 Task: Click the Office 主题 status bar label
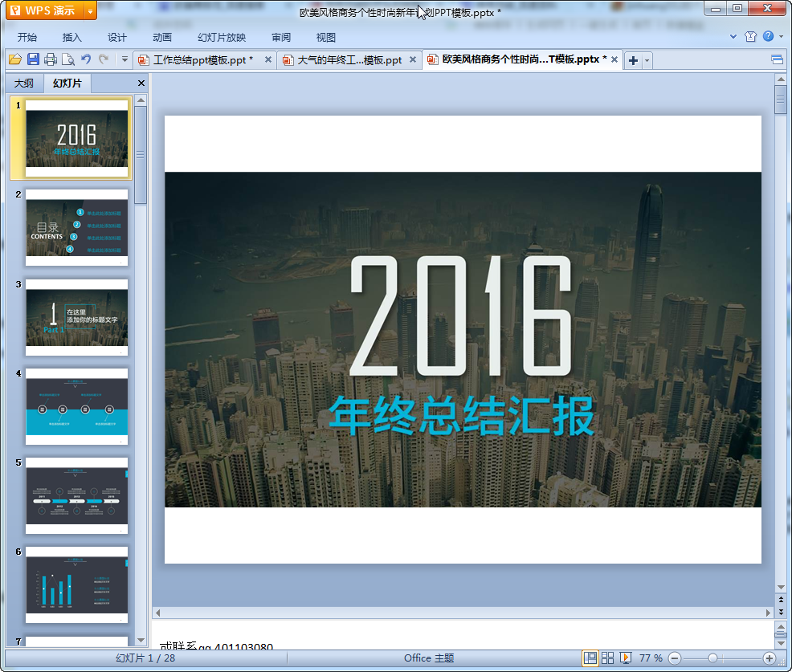pyautogui.click(x=429, y=658)
